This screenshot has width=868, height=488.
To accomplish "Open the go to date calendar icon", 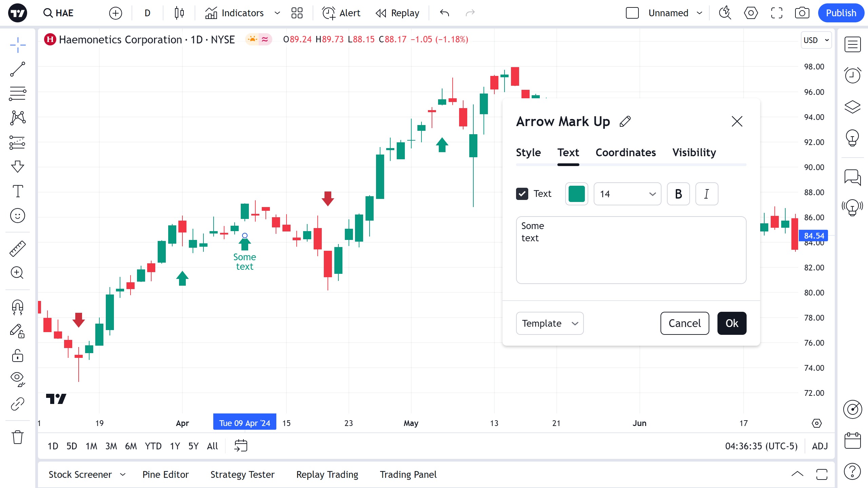I will point(241,446).
